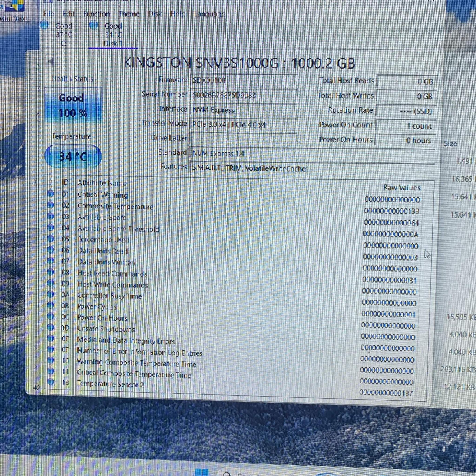The image size is (476, 476).
Task: Open the Function menu
Action: tap(96, 14)
